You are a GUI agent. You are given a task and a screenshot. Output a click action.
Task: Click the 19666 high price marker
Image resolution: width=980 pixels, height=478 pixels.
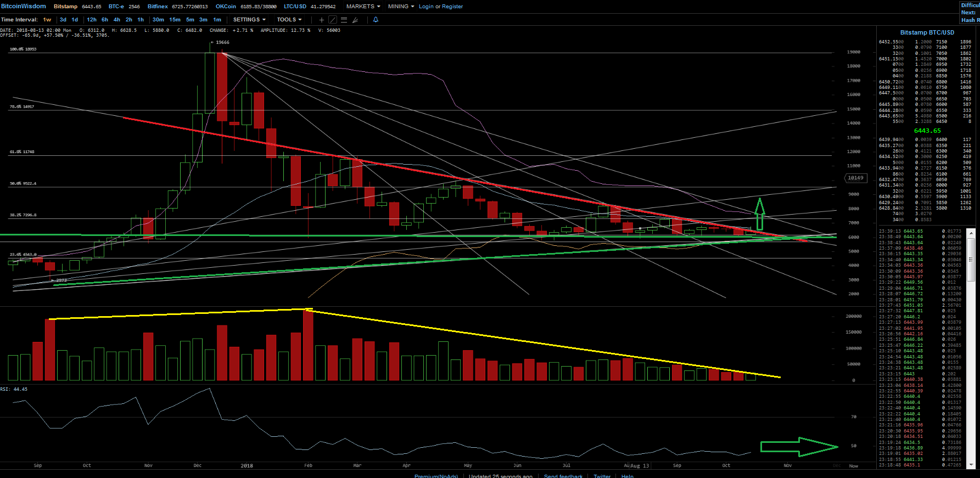click(222, 42)
